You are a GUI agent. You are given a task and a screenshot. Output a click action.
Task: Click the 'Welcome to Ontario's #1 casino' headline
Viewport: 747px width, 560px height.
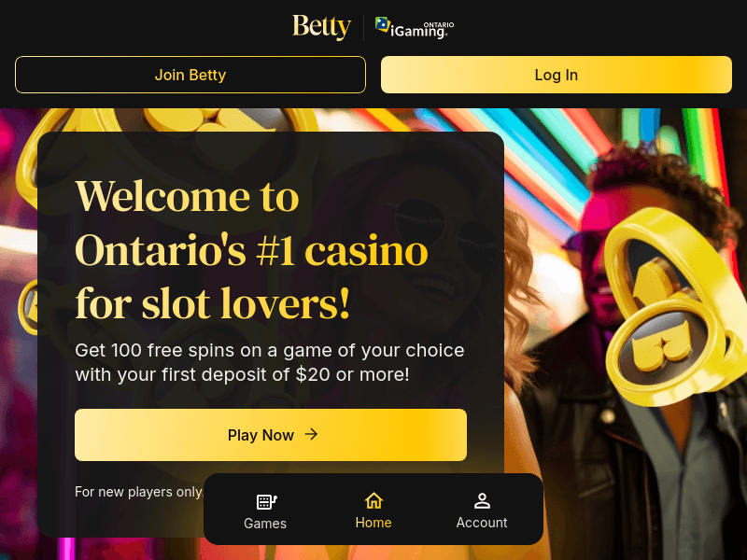252,249
